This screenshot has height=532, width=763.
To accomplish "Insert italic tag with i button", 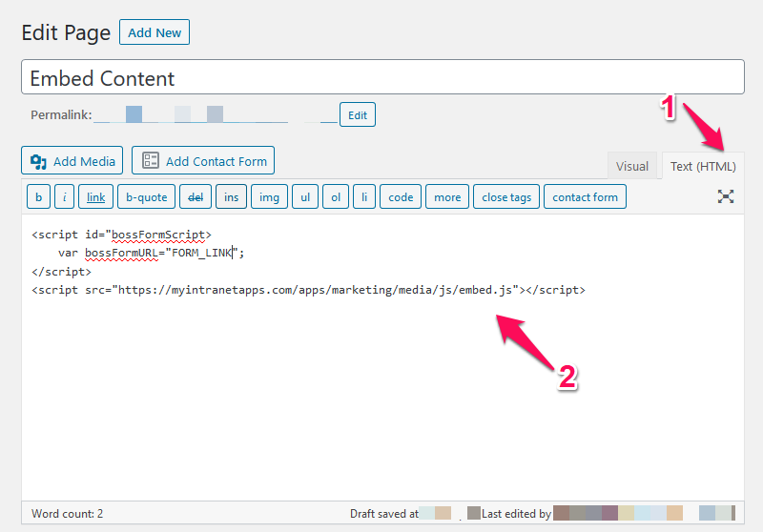I will click(x=64, y=197).
